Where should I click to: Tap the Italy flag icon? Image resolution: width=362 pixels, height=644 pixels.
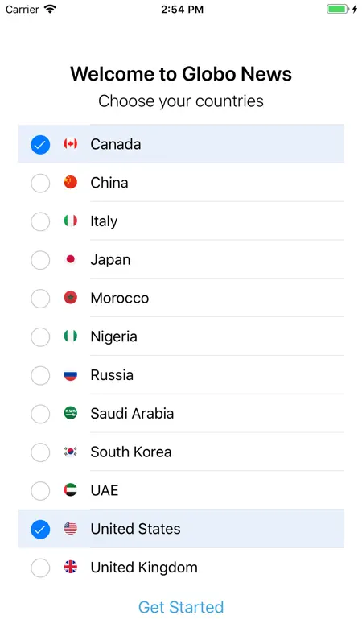[x=71, y=221]
